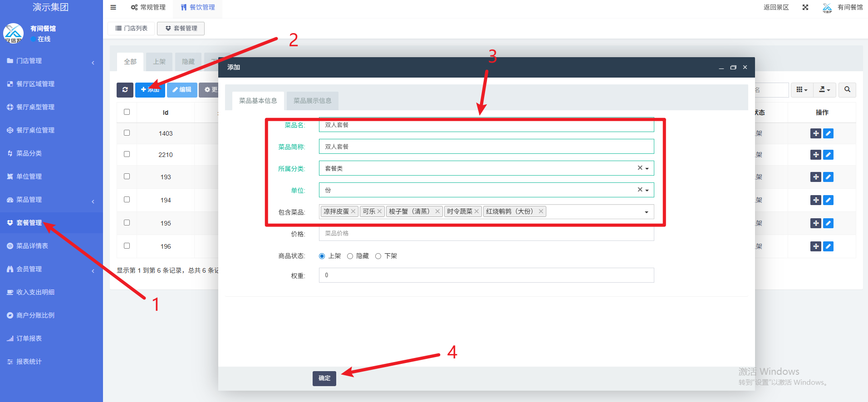Click drag handle icon for row 196
The width and height of the screenshot is (868, 402).
pos(816,246)
